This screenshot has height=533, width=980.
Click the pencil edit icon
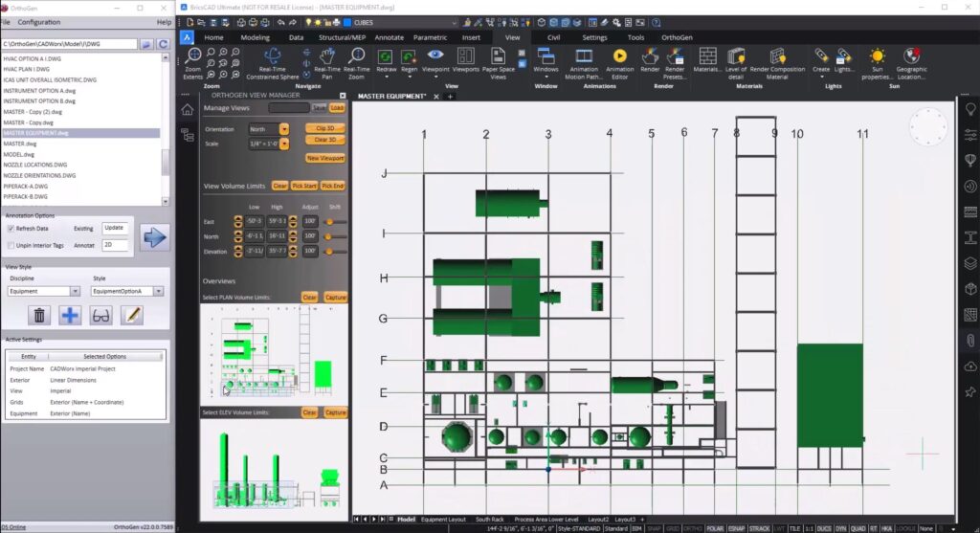(x=131, y=315)
